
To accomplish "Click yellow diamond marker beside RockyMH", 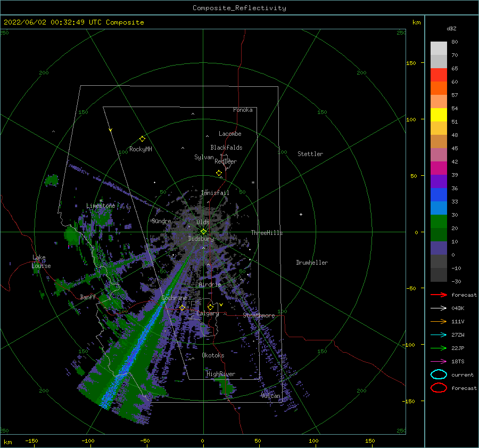I will coord(142,139).
